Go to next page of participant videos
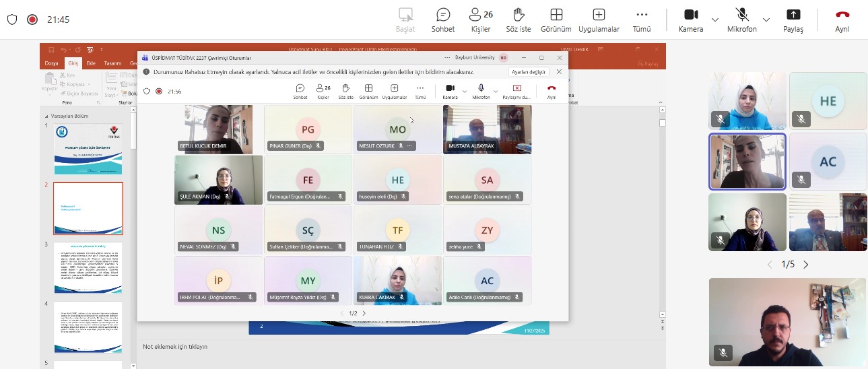Viewport: 868px width, 369px height. (x=806, y=265)
